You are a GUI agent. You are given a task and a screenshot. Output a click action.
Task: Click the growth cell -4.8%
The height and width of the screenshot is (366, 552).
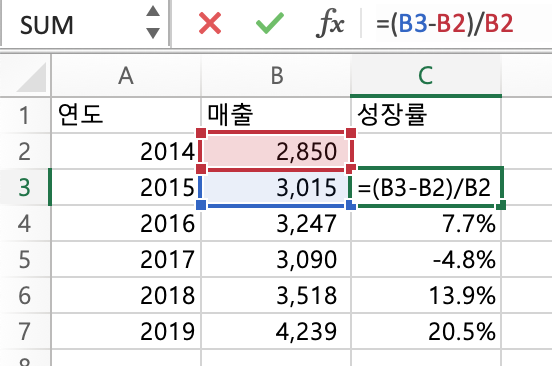(426, 259)
